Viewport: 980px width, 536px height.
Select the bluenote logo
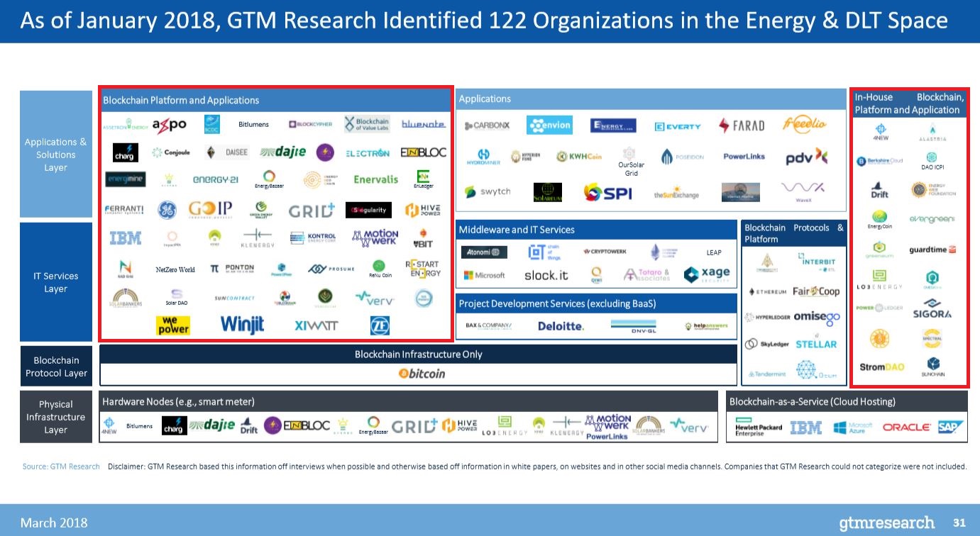click(x=424, y=124)
